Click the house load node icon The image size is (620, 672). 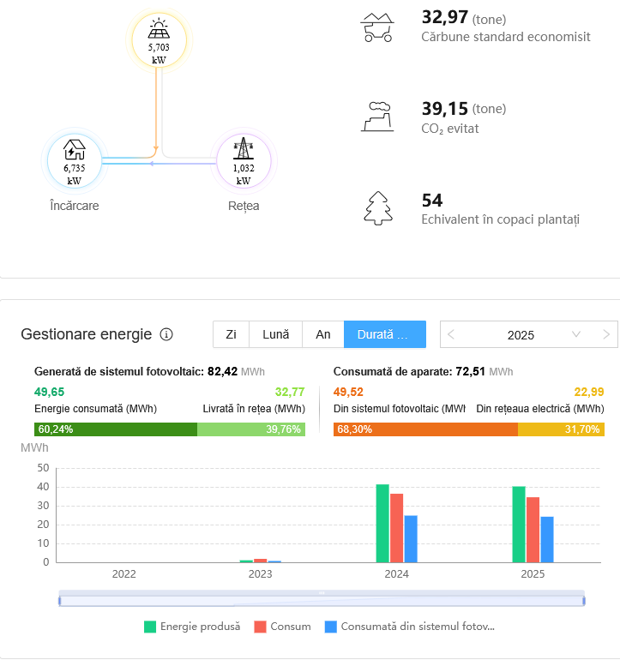pos(75,150)
